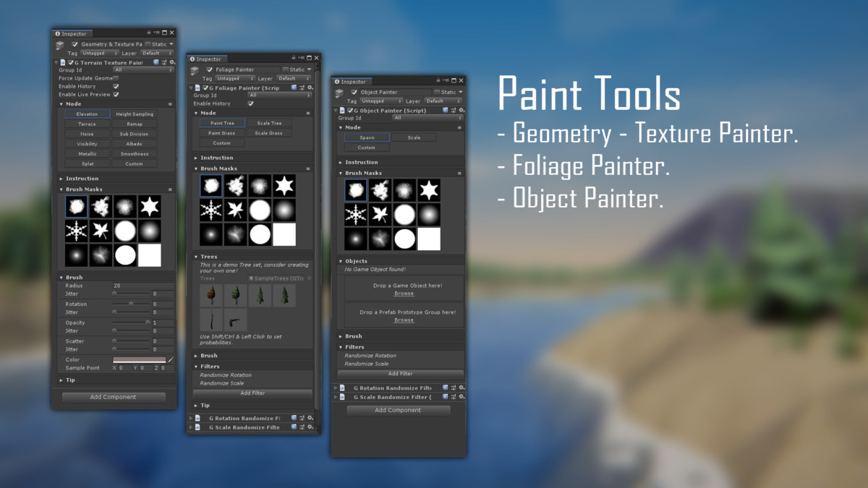Image resolution: width=868 pixels, height=488 pixels.
Task: Click gear icon on G Scale Randomize Filter in Object Painter
Action: pyautogui.click(x=461, y=397)
